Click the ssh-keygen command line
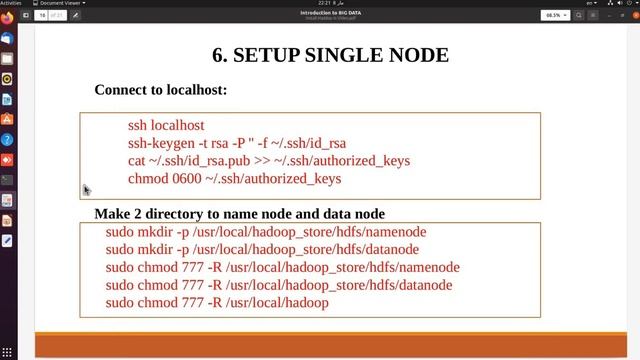 (x=237, y=143)
